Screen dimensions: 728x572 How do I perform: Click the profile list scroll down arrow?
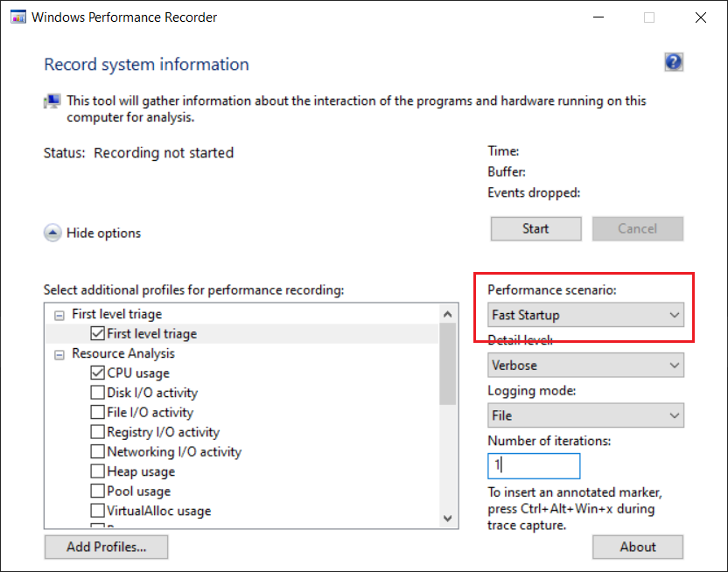click(448, 518)
